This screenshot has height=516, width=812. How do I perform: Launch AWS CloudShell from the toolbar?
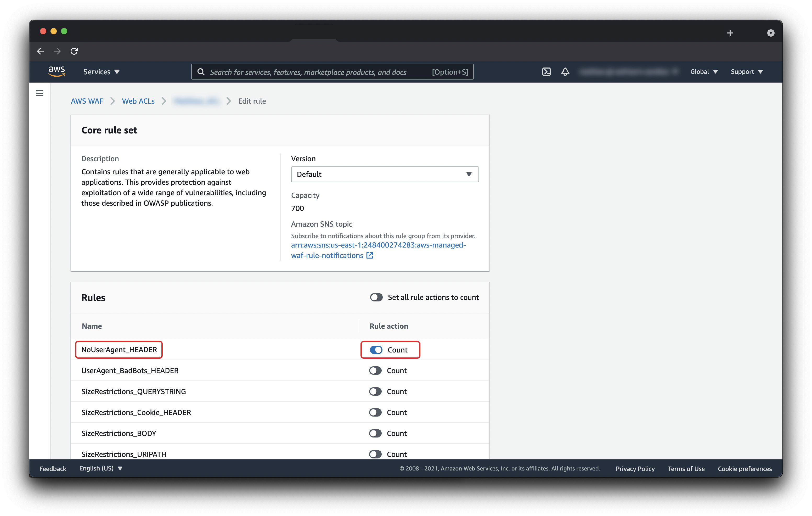tap(546, 71)
